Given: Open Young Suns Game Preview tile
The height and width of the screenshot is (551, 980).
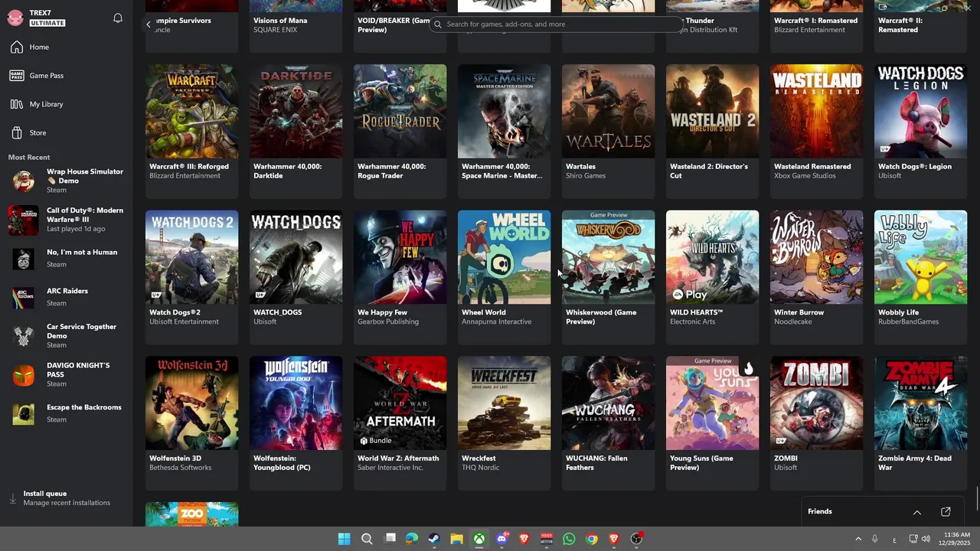Looking at the screenshot, I should coord(712,423).
